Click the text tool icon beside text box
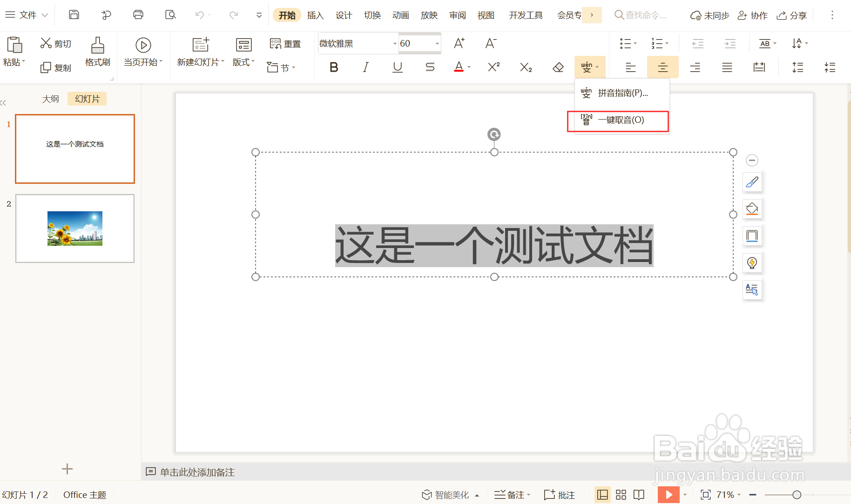 (x=752, y=290)
